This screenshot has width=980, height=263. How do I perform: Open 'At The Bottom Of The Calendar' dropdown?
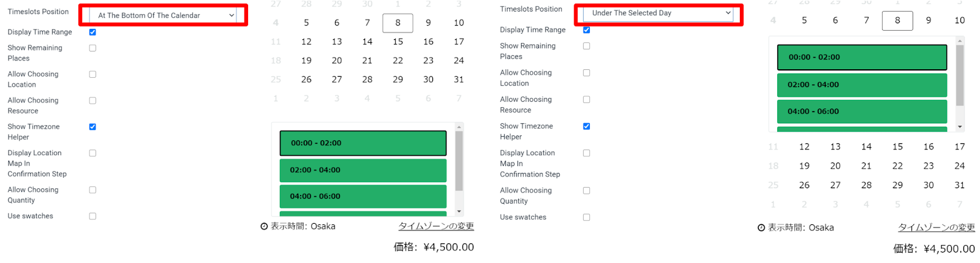tap(164, 15)
